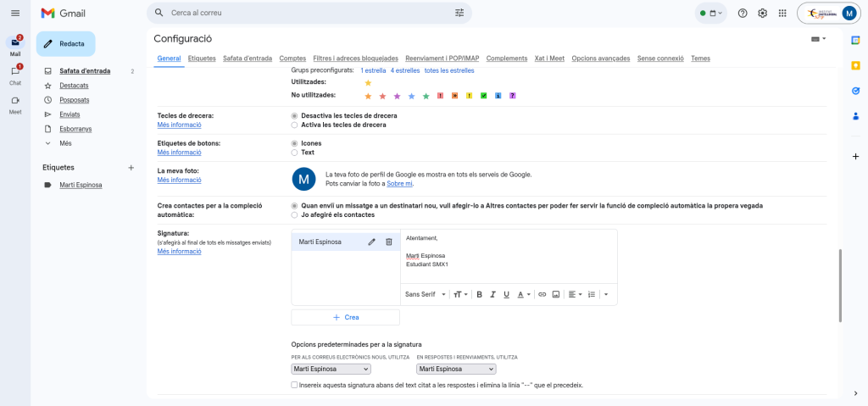The width and height of the screenshot is (868, 406).
Task: Insert a link in the signature editor
Action: click(542, 294)
